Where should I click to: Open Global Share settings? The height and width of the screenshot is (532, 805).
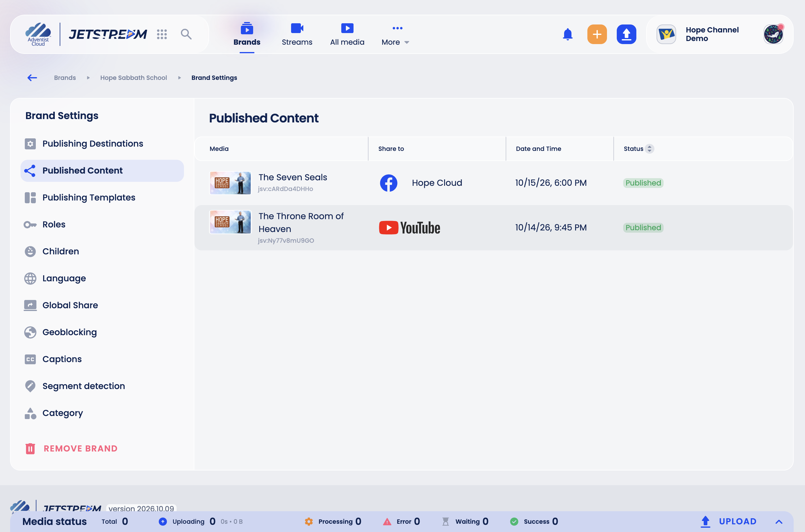102,305
